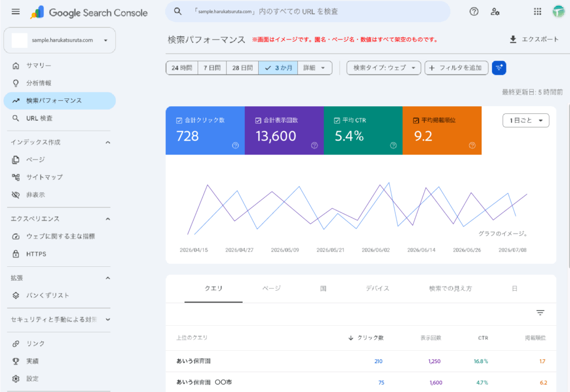Click the gear icon next to 設定

click(16, 379)
